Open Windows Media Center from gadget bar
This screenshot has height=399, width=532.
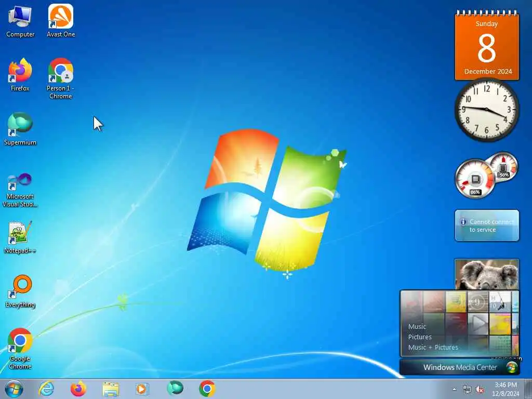(x=460, y=367)
